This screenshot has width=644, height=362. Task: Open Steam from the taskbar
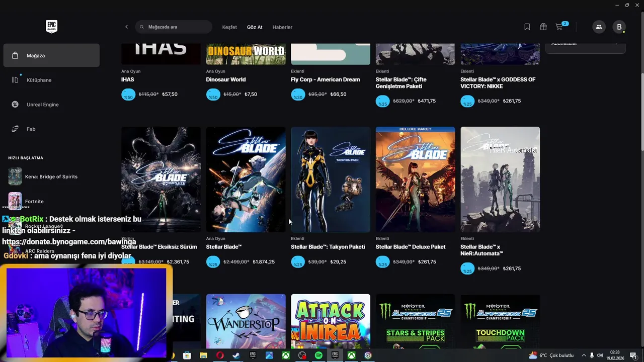(236, 355)
